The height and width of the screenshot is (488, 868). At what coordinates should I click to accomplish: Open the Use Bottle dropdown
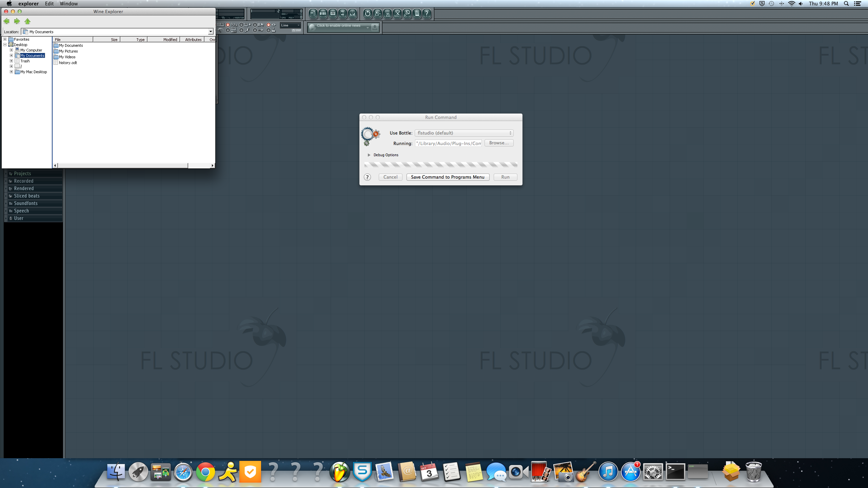pos(464,133)
